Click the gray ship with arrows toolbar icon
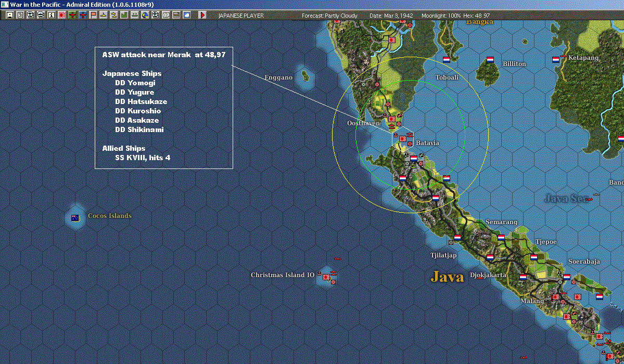This screenshot has width=624, height=364. pos(134,15)
